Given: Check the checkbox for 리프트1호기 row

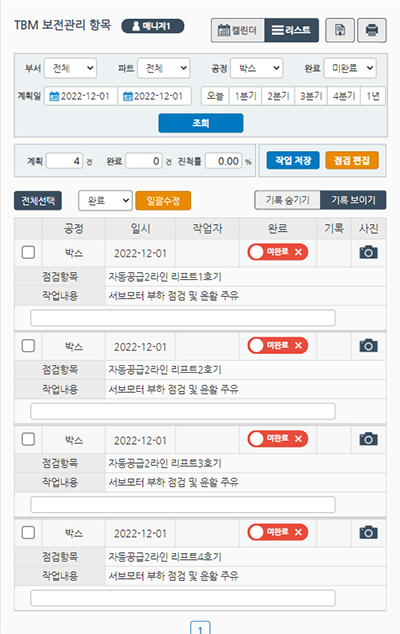Looking at the screenshot, I should [x=28, y=252].
